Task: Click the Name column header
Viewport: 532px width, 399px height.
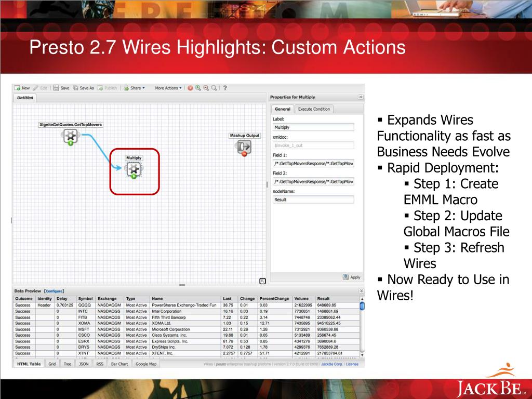Action: [186, 299]
